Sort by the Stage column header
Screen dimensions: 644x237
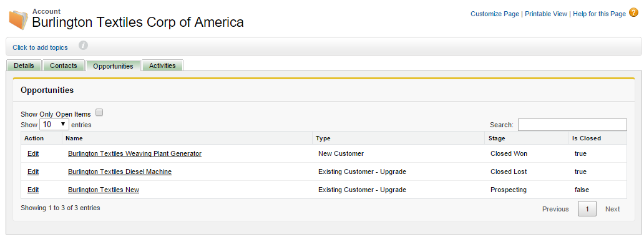click(527, 138)
